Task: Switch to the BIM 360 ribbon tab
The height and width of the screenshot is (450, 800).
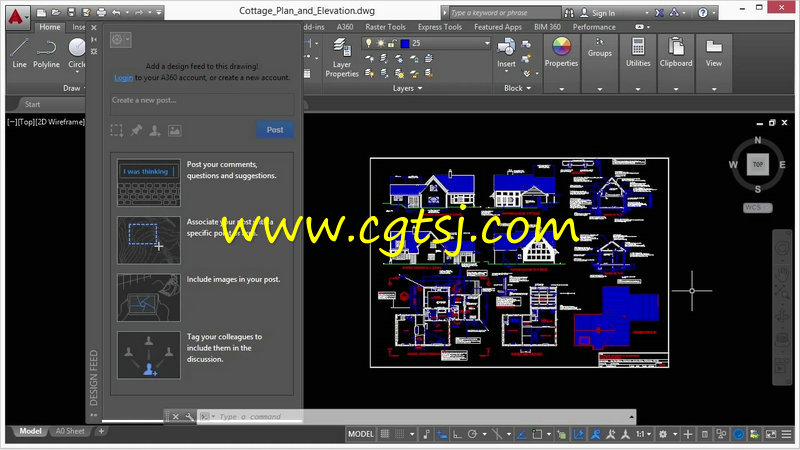Action: pos(547,27)
